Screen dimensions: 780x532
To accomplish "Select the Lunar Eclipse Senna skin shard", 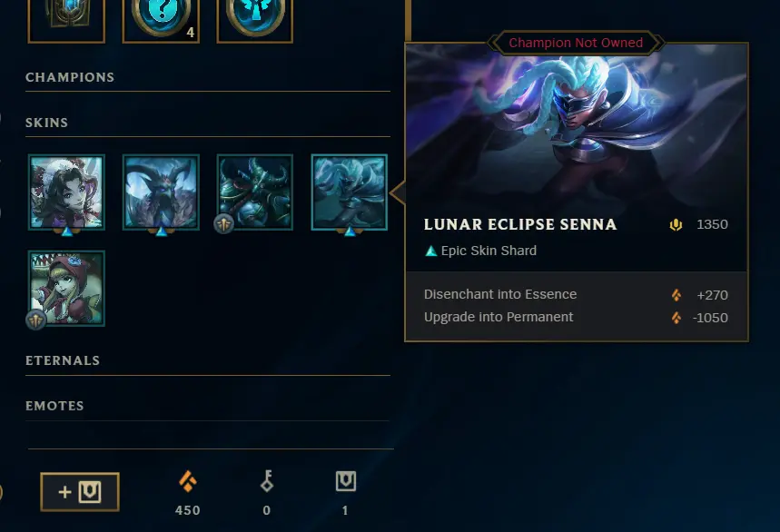I will pos(350,192).
